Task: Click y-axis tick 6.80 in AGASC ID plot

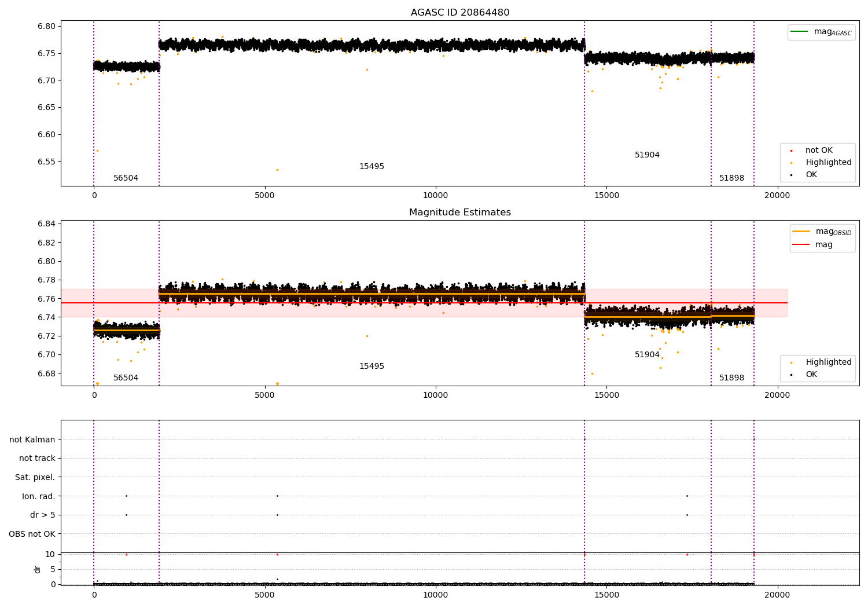Action: coord(46,27)
